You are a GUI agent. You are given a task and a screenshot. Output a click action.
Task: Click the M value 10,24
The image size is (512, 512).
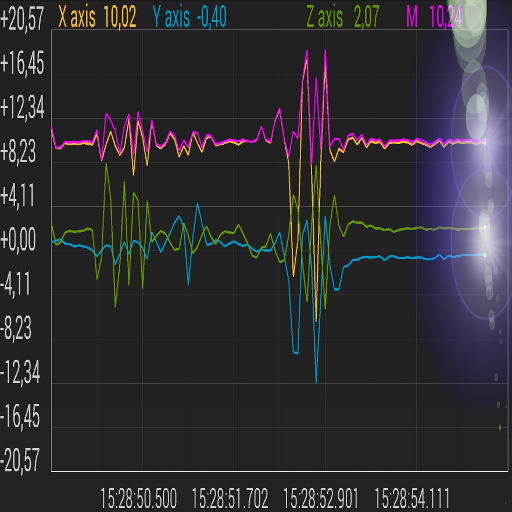(446, 17)
